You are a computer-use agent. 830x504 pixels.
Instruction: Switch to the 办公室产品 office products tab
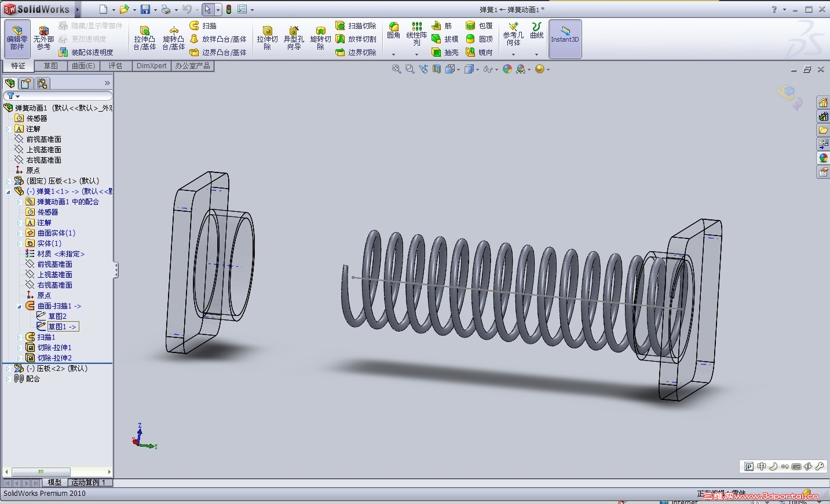(193, 66)
